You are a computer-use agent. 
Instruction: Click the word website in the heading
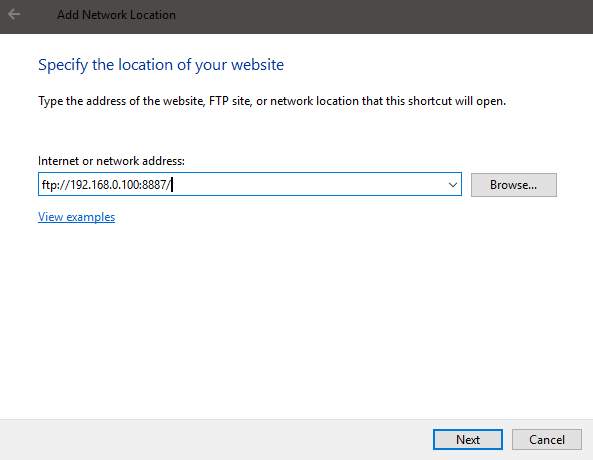click(258, 65)
